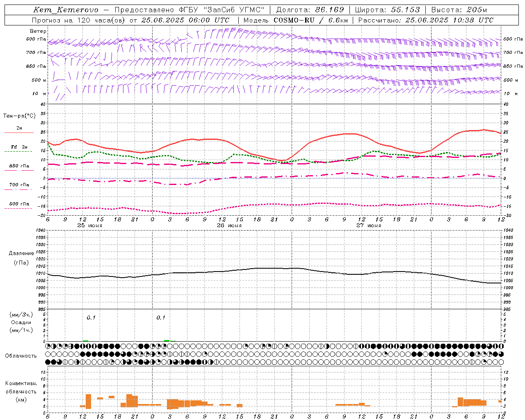
Task: Click the Облачность panel label
Action: (x=21, y=356)
